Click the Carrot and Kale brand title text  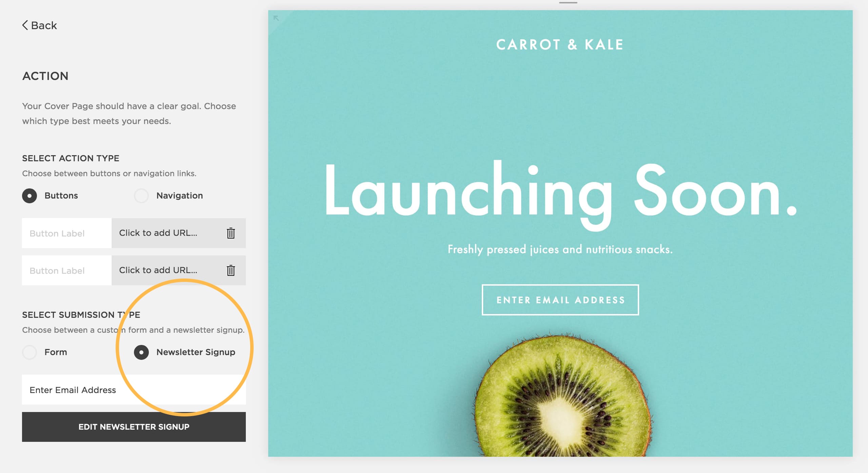[560, 44]
